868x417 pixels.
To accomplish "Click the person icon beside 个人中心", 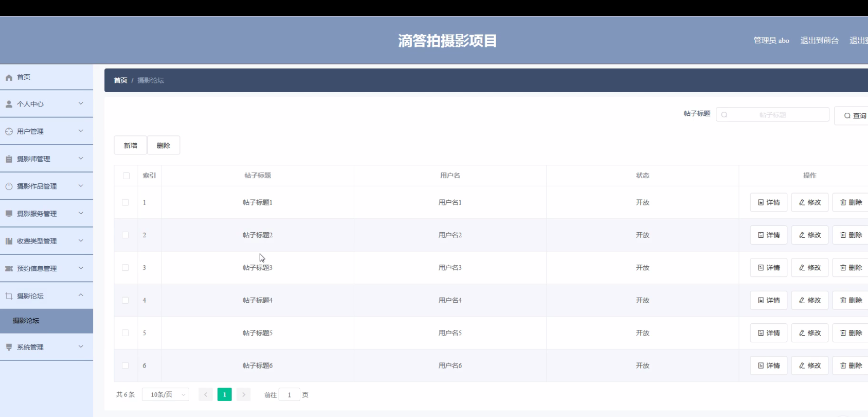I will pos(9,104).
